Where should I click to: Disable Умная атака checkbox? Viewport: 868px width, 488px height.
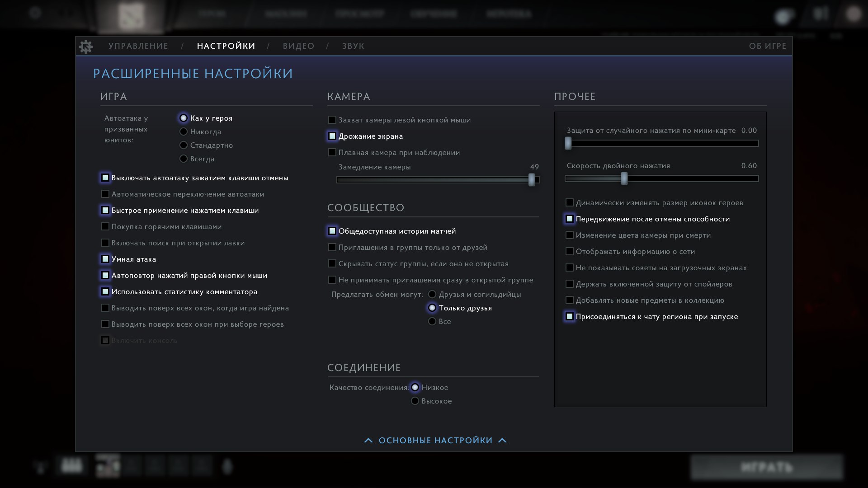pyautogui.click(x=105, y=259)
